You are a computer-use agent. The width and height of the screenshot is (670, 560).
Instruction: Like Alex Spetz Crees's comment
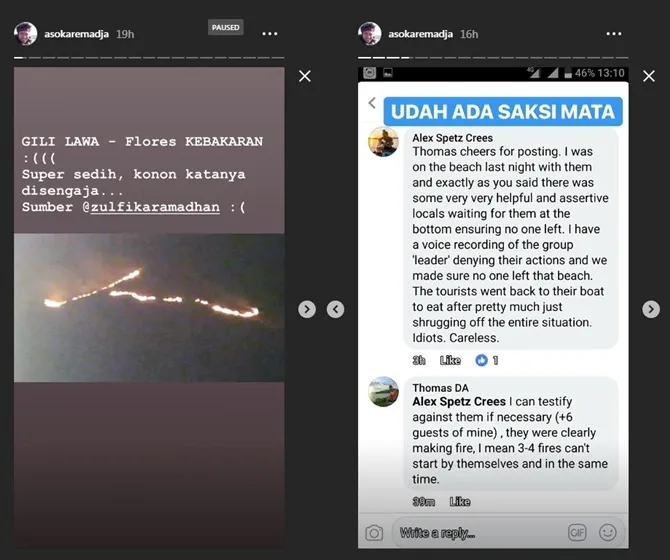point(450,361)
